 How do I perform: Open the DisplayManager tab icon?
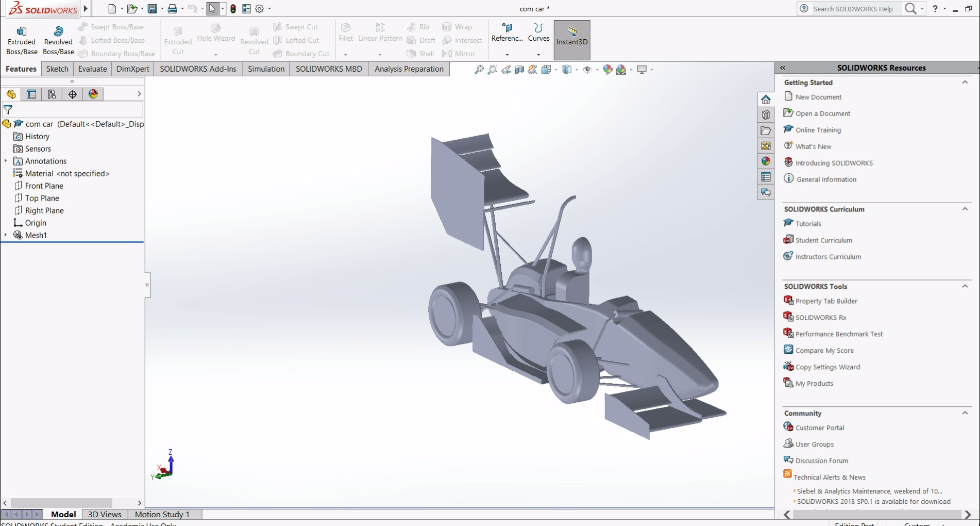tap(93, 94)
